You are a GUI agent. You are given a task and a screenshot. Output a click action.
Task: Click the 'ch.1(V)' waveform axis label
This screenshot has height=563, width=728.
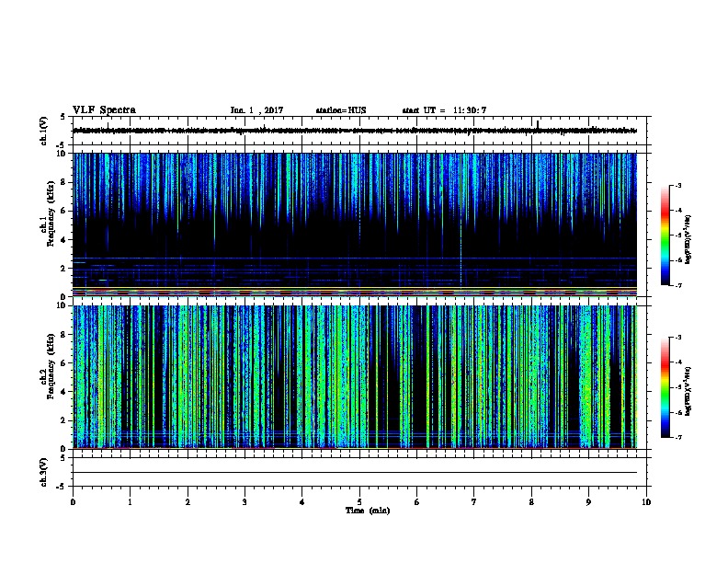tap(44, 131)
